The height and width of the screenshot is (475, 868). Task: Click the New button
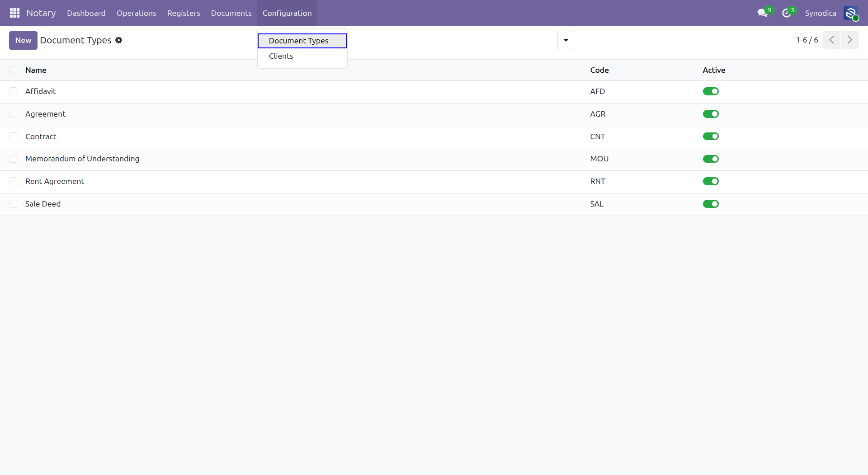tap(23, 40)
